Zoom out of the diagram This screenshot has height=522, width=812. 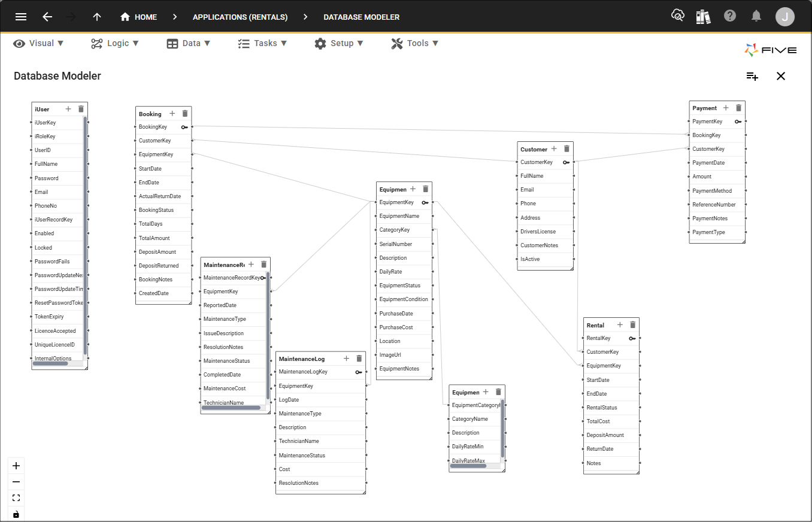[x=16, y=482]
